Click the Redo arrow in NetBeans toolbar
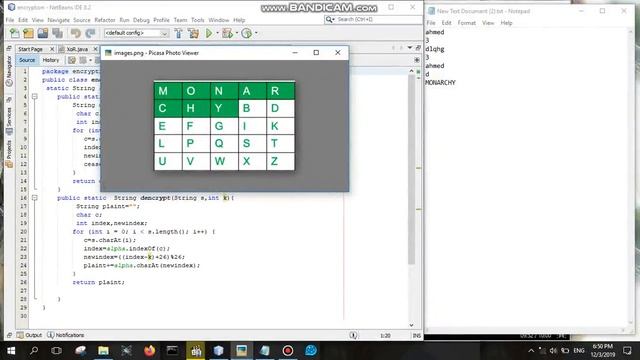 (x=90, y=33)
